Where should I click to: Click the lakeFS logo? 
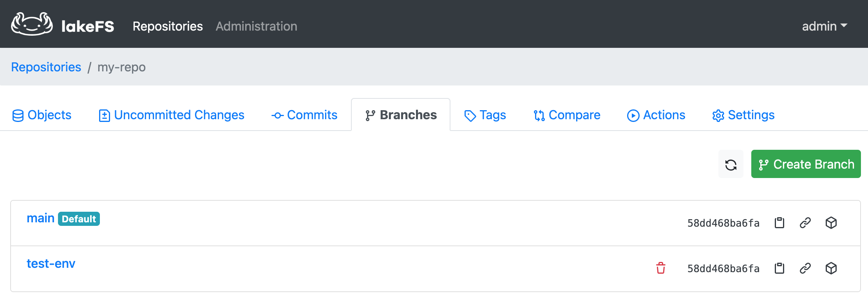pyautogui.click(x=63, y=25)
